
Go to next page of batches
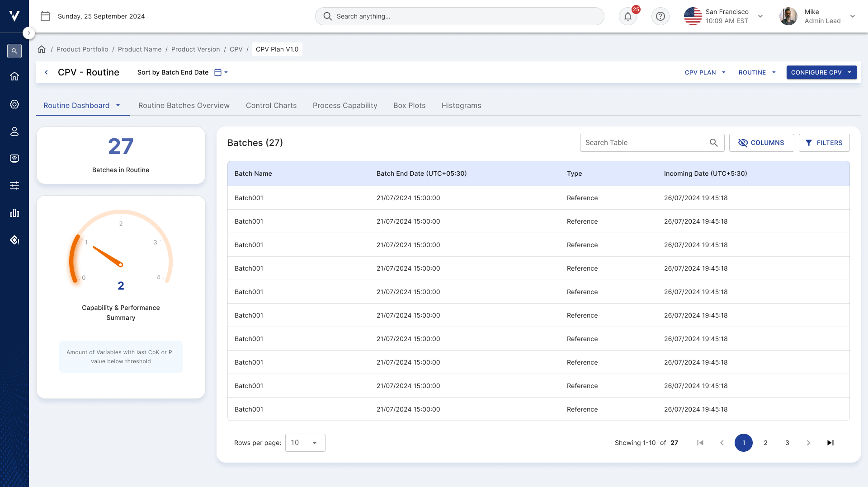point(809,443)
